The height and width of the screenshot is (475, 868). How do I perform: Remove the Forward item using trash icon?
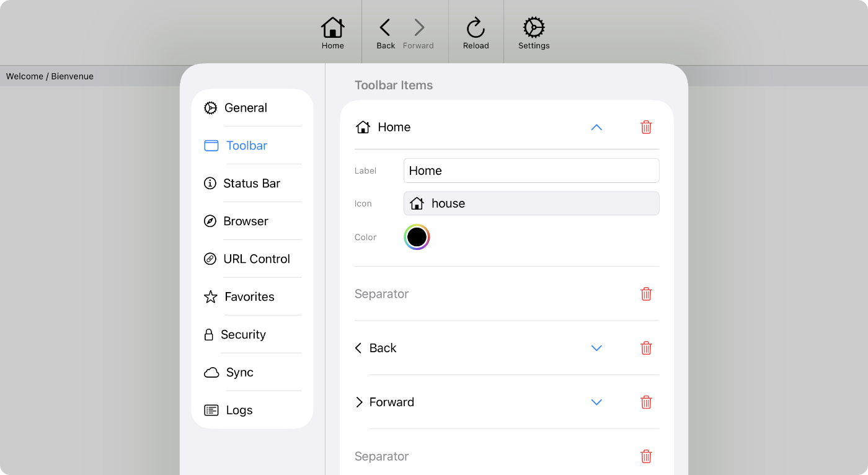(646, 402)
